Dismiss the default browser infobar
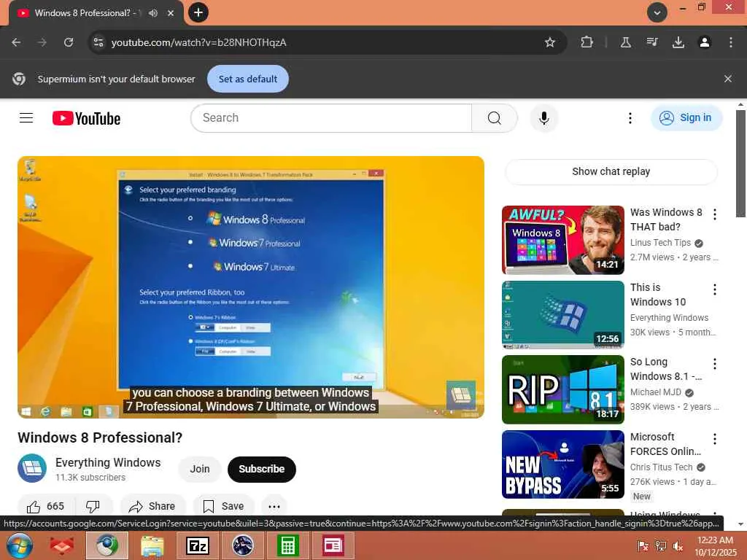This screenshot has width=747, height=560. point(728,79)
